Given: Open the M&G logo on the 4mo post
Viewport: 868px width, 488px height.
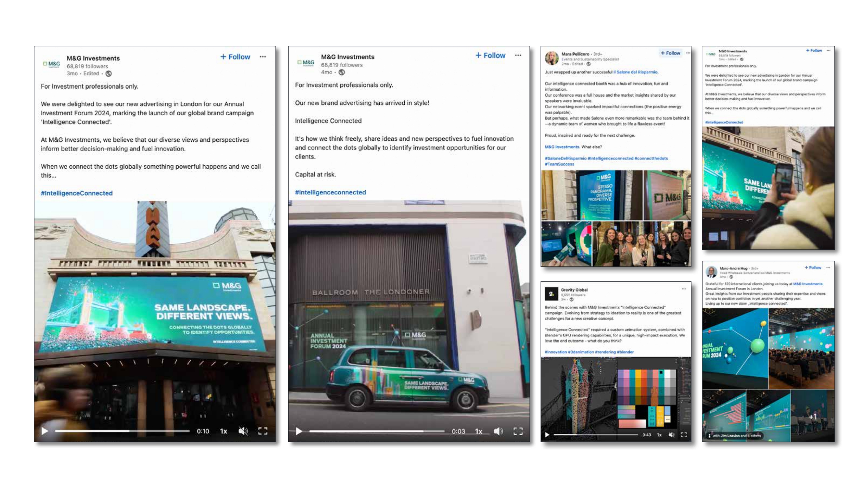Looking at the screenshot, I should click(306, 63).
